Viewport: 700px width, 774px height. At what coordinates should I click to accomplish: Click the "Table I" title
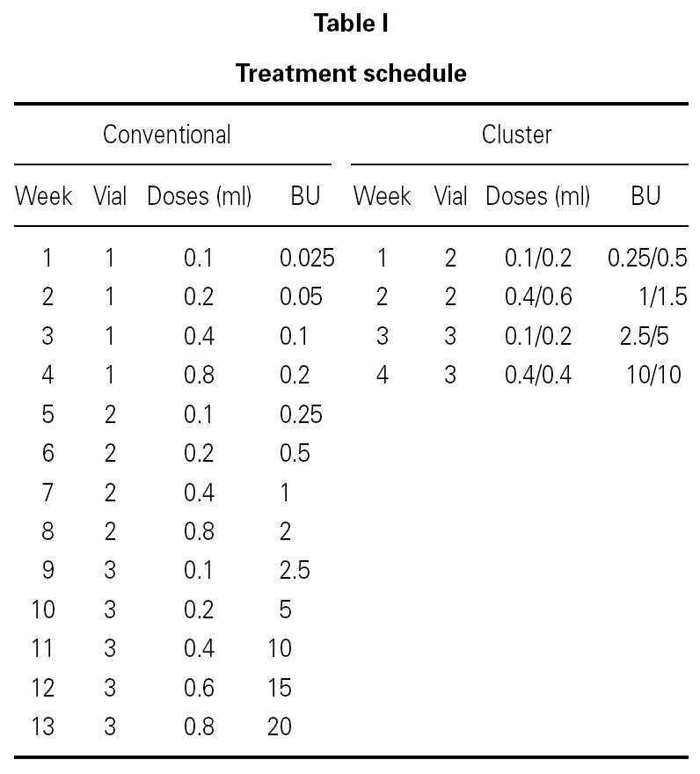(x=351, y=25)
